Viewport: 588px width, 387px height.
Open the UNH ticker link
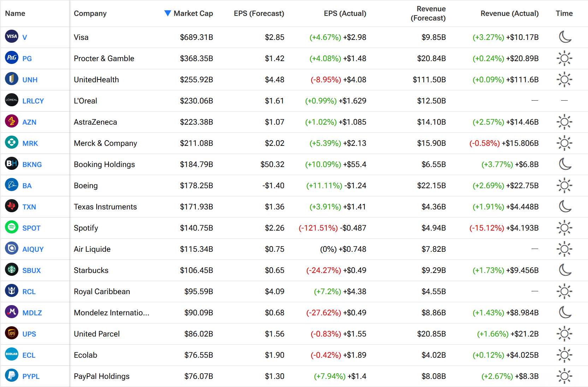pyautogui.click(x=30, y=80)
